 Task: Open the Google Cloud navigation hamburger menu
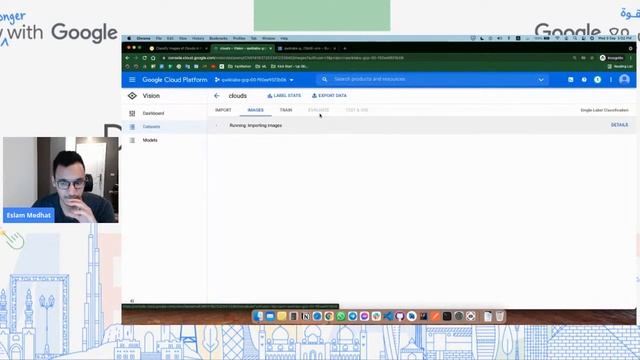click(x=132, y=80)
